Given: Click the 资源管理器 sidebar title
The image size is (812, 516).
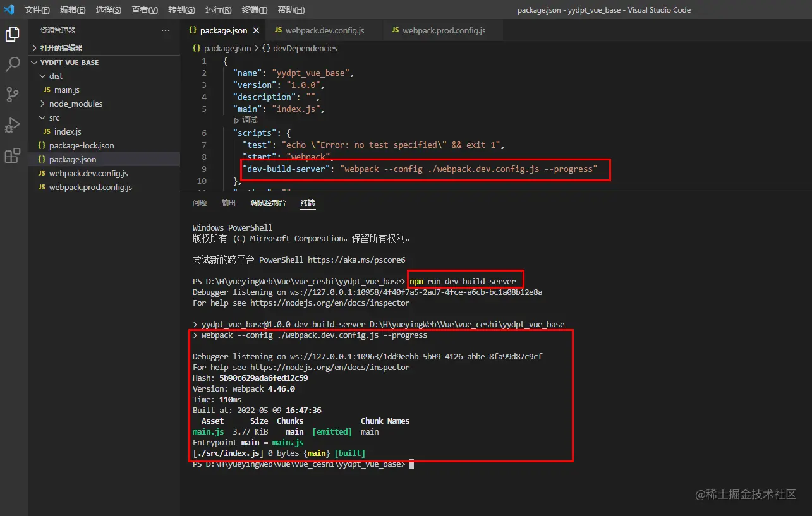Looking at the screenshot, I should [x=58, y=30].
